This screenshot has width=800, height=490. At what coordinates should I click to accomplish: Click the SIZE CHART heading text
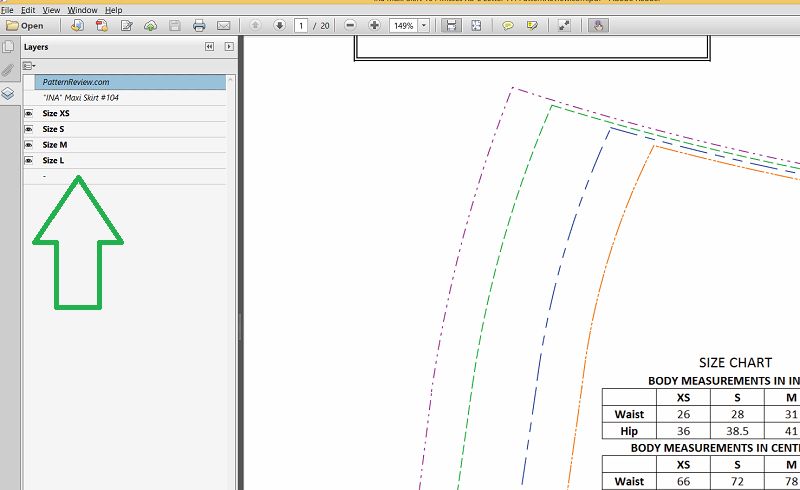735,363
